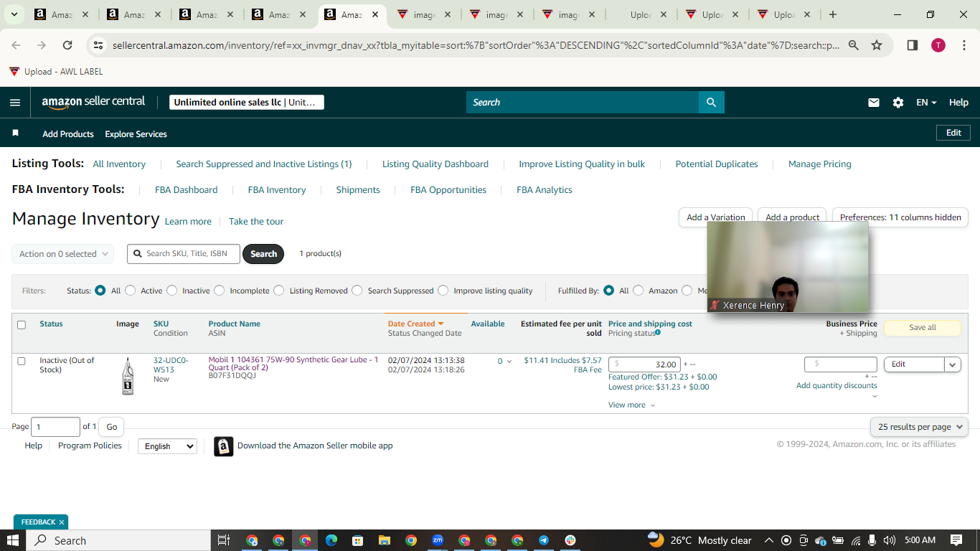Select the Listing Removed filter
The image size is (980, 551).
(280, 291)
